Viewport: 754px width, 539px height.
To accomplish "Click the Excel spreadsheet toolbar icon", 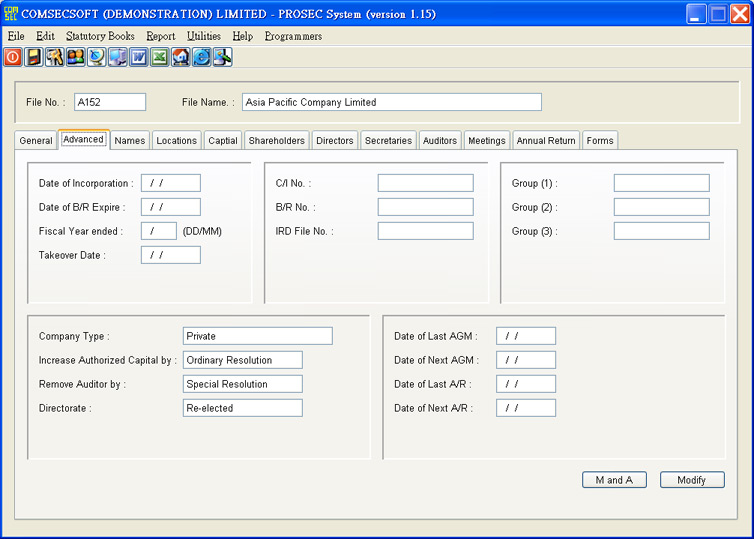I will click(x=159, y=57).
